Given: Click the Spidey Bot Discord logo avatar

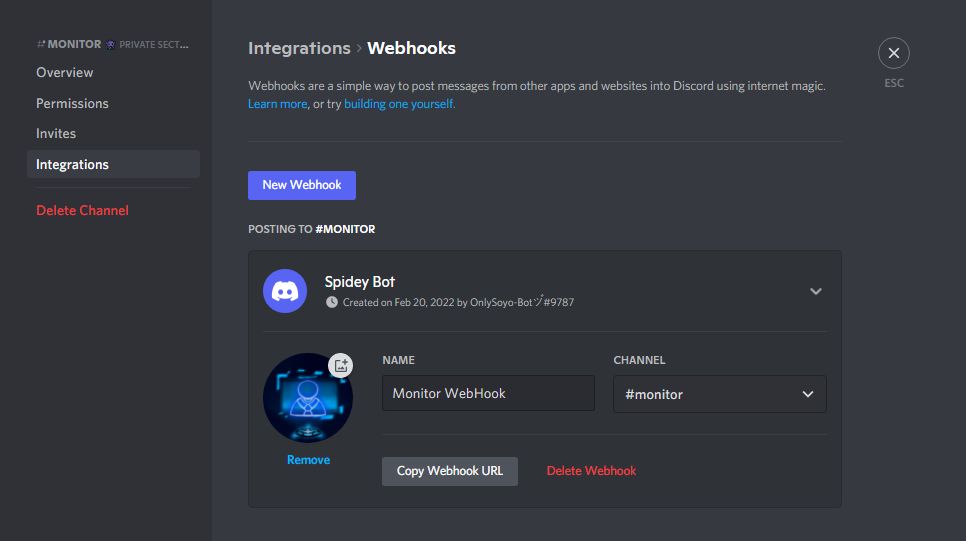Looking at the screenshot, I should click(x=285, y=291).
